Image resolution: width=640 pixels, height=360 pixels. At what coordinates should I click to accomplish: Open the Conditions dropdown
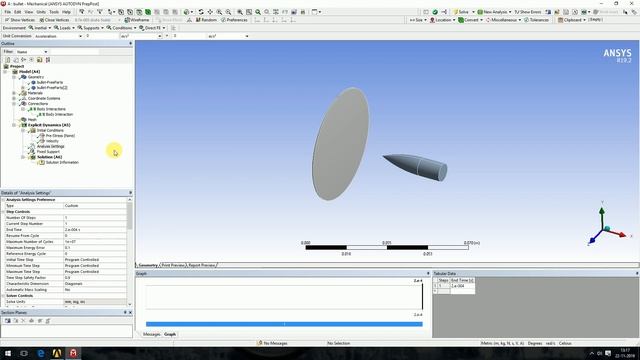(x=121, y=28)
